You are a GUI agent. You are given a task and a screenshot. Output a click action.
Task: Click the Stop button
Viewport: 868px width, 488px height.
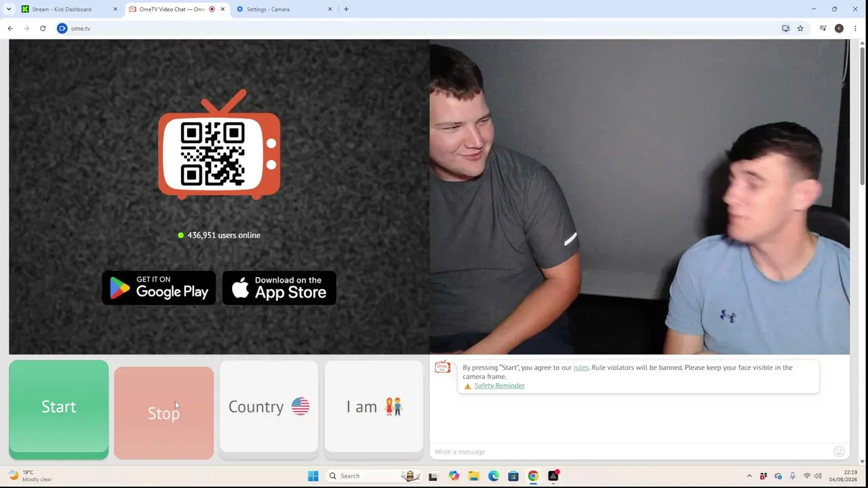(163, 413)
